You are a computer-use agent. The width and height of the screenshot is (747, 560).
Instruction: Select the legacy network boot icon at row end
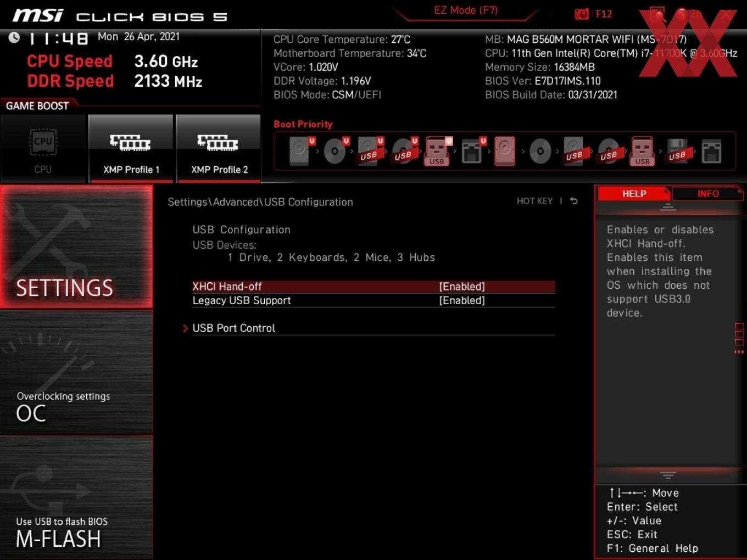(711, 151)
